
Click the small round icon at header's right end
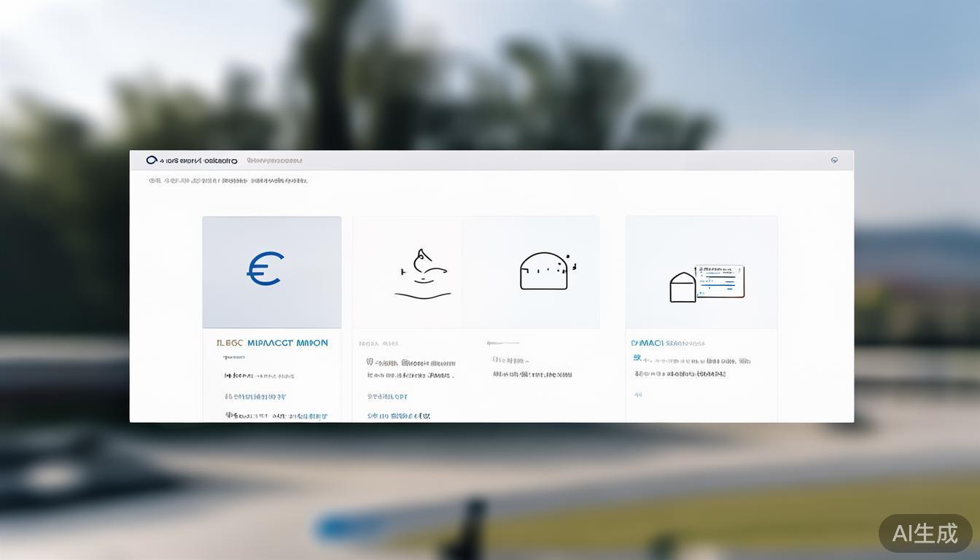pyautogui.click(x=834, y=160)
